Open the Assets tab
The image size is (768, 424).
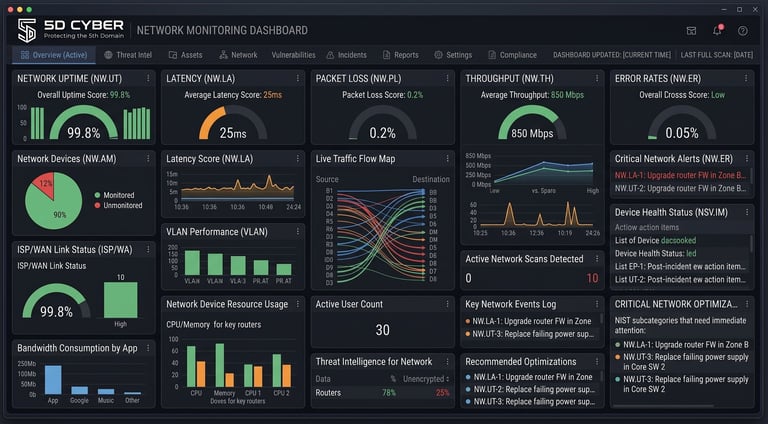coord(186,55)
